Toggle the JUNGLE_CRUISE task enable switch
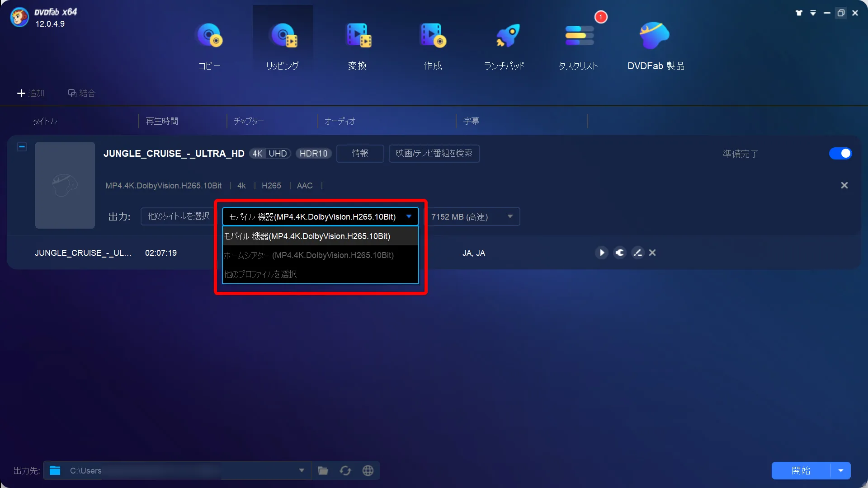The height and width of the screenshot is (488, 868). tap(840, 154)
